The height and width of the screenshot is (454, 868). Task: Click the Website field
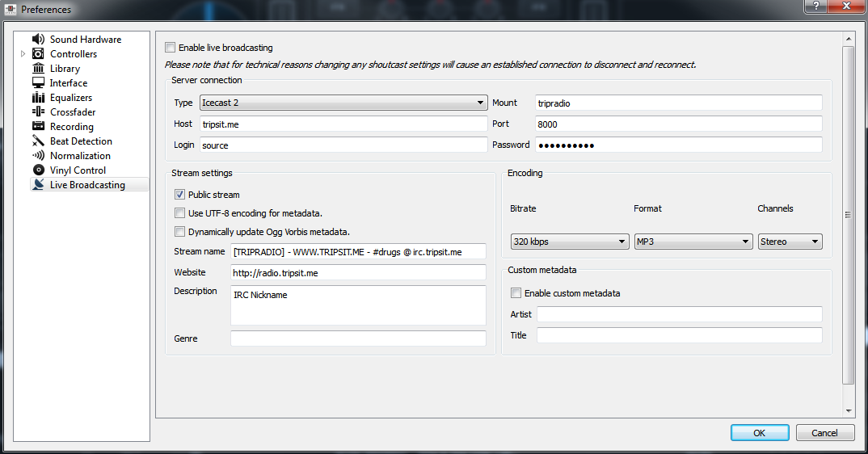point(358,272)
